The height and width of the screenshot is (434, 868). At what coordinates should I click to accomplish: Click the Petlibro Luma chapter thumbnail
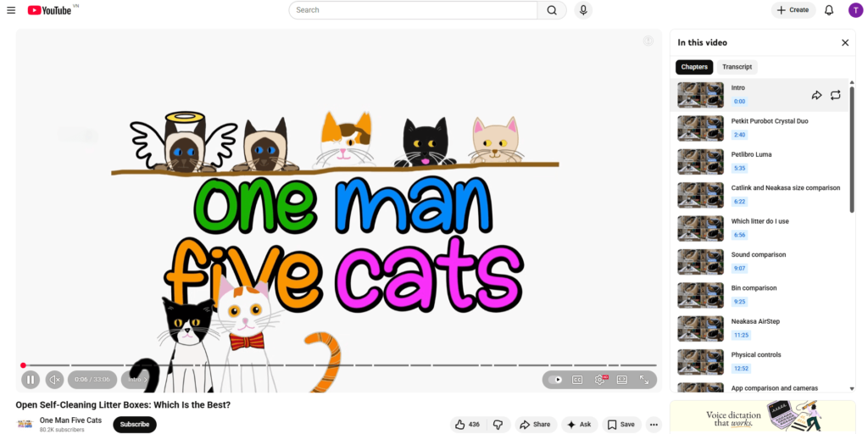[700, 162]
